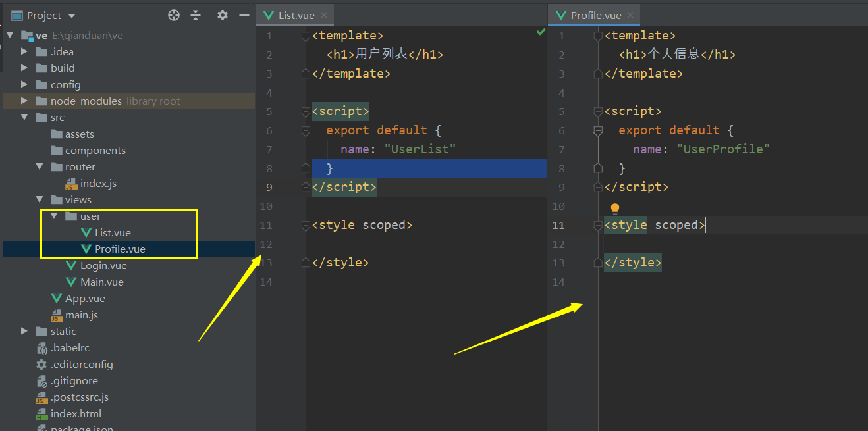Expand the static folder
Viewport: 868px width, 431px height.
(x=24, y=331)
